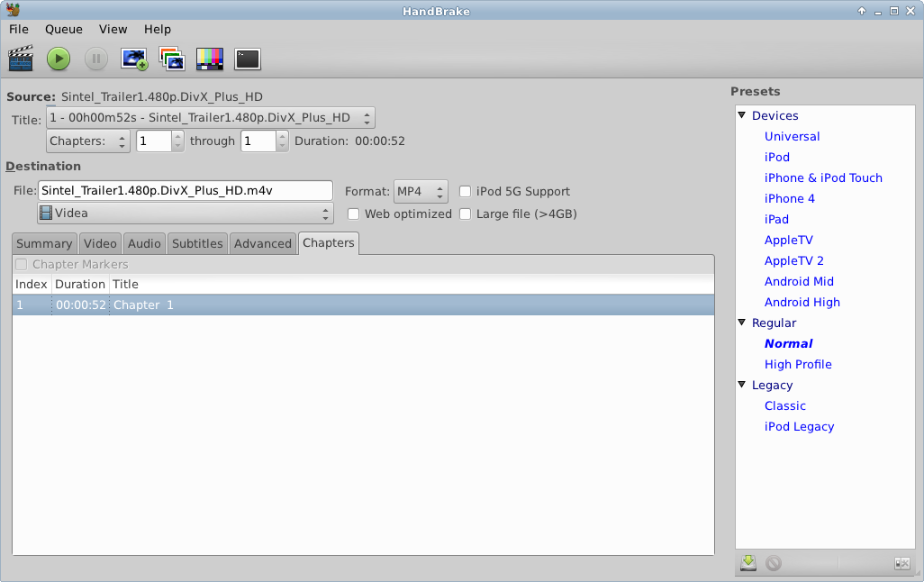The height and width of the screenshot is (582, 924).
Task: Check the Large file (>4GB) option
Action: click(x=465, y=214)
